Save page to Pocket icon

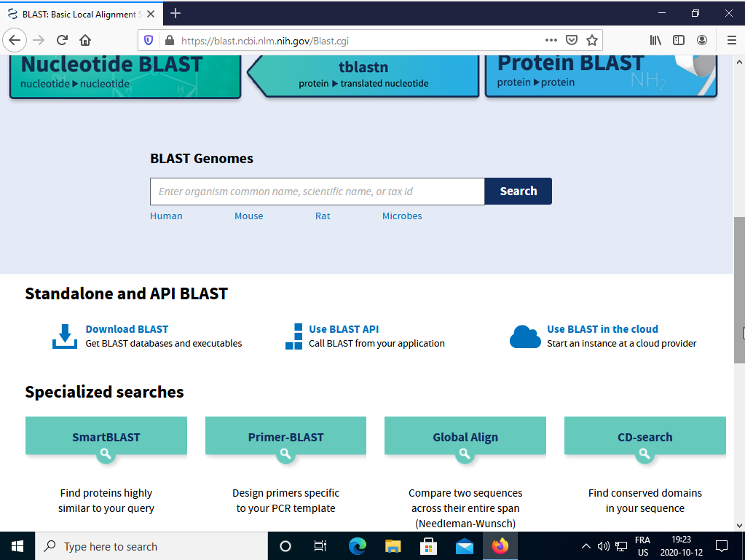point(572,40)
